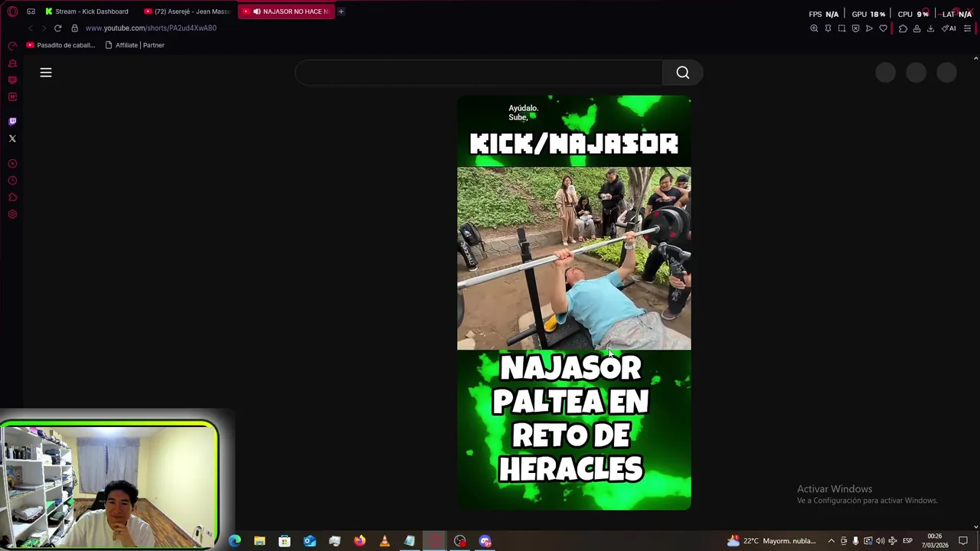
Task: Open File Explorer from taskbar
Action: [260, 541]
